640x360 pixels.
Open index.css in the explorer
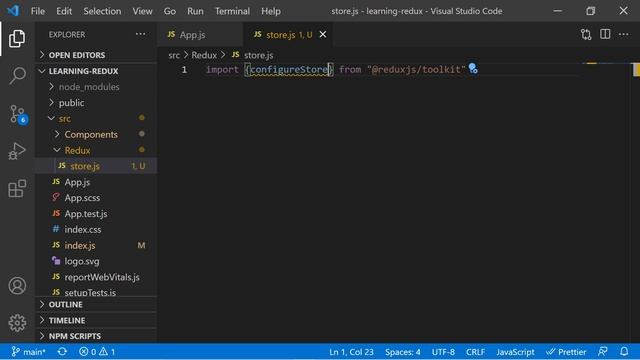point(96,229)
